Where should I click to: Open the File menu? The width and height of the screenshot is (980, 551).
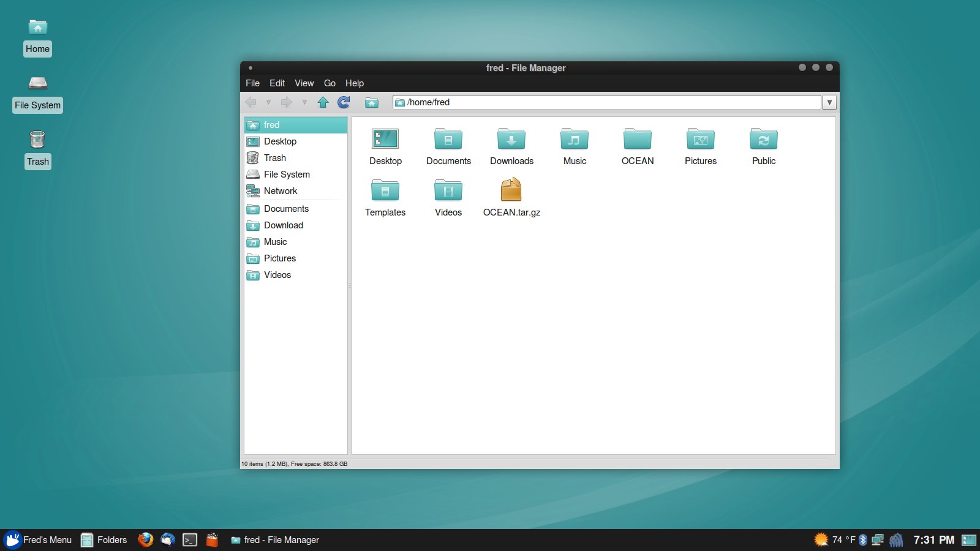[x=252, y=83]
